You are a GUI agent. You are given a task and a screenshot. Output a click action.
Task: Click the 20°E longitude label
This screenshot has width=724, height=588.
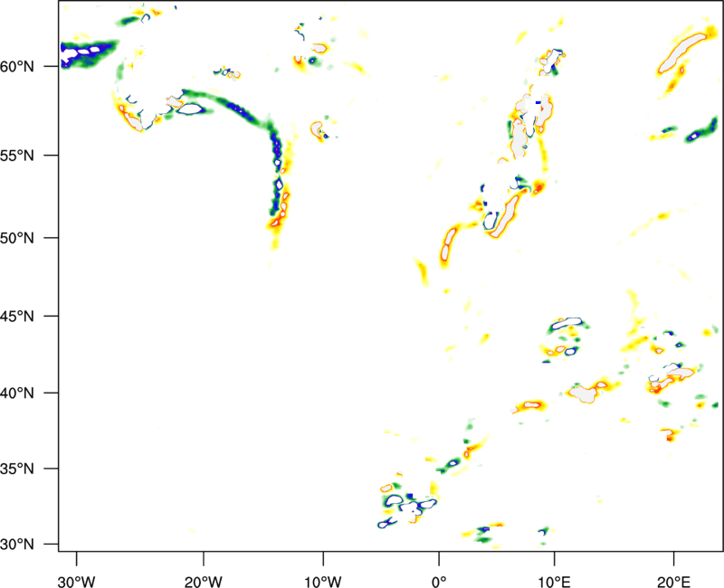click(x=673, y=582)
